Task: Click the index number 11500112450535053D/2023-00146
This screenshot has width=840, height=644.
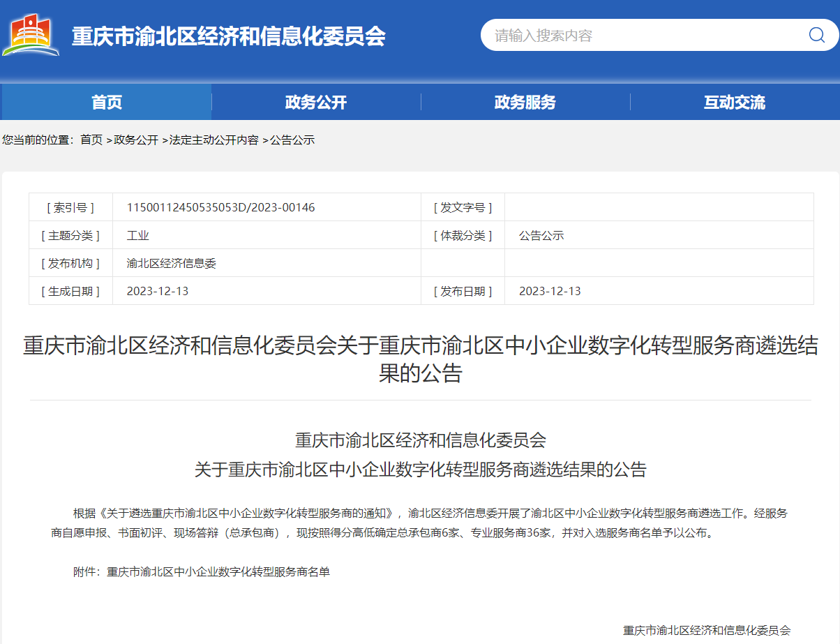Action: click(220, 207)
